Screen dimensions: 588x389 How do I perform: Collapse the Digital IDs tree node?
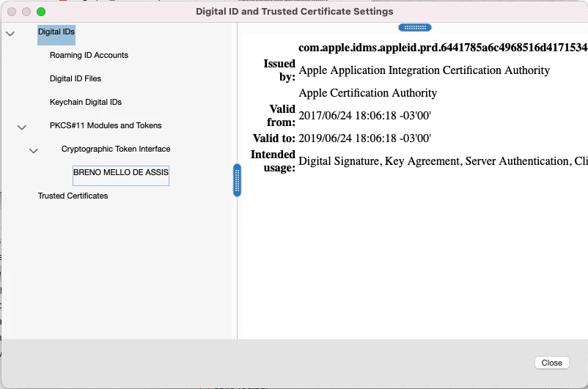coord(10,34)
